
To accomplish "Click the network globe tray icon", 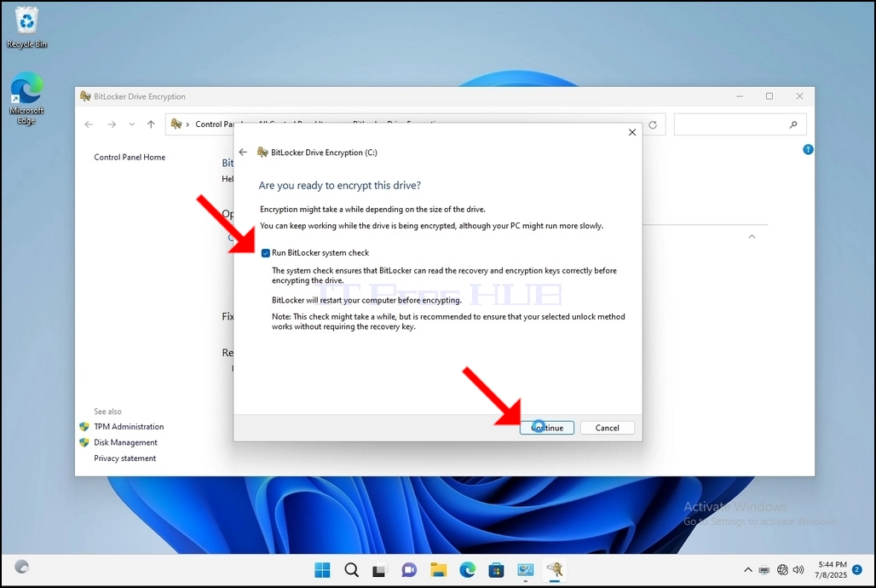I will pos(782,570).
